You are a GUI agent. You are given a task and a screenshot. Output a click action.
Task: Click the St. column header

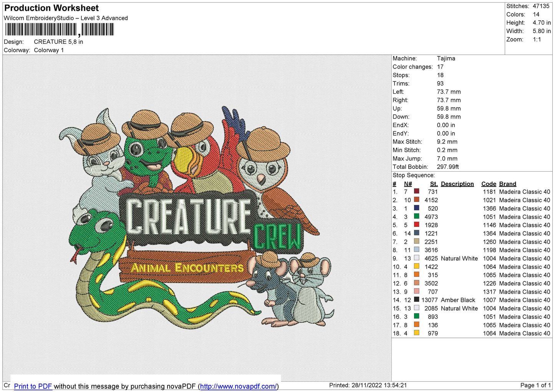coord(434,184)
